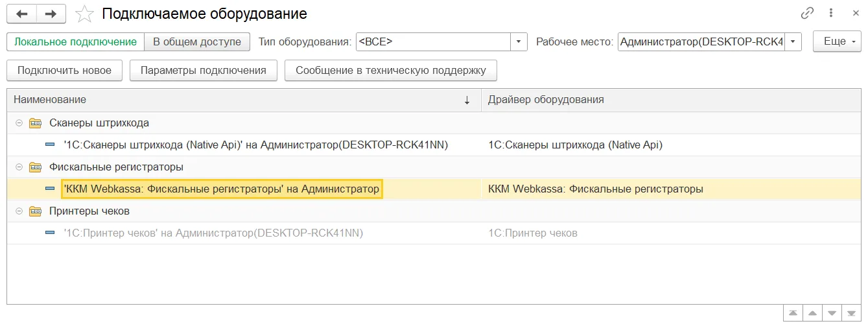This screenshot has height=328, width=868.
Task: Select the Принтеры чеков group row
Action: (434, 211)
